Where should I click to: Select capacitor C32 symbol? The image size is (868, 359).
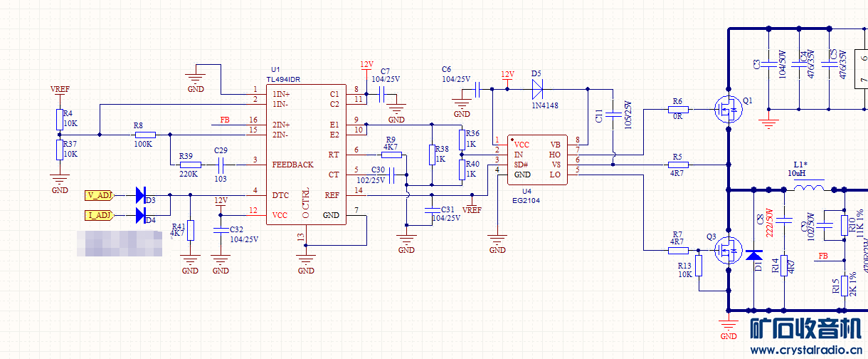point(221,229)
